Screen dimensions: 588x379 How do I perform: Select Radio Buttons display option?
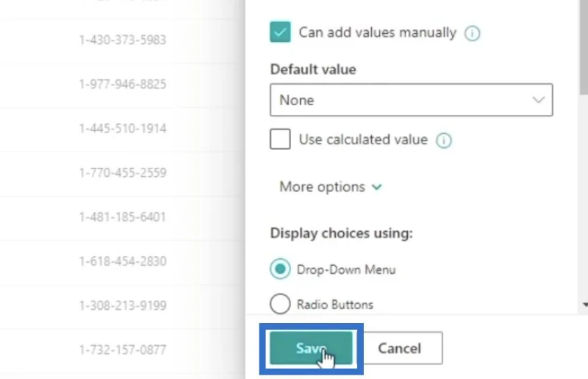tap(280, 303)
